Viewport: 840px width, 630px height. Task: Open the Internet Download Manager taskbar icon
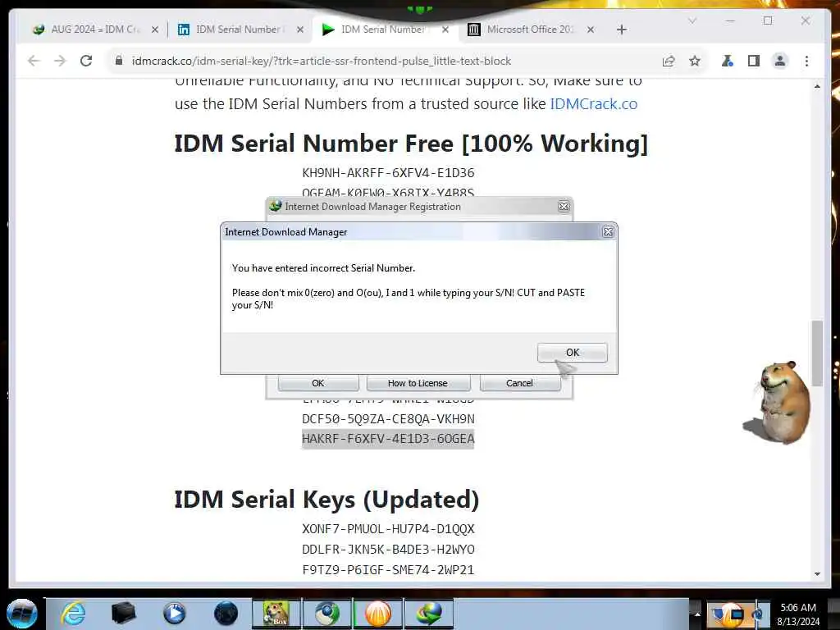(x=428, y=614)
